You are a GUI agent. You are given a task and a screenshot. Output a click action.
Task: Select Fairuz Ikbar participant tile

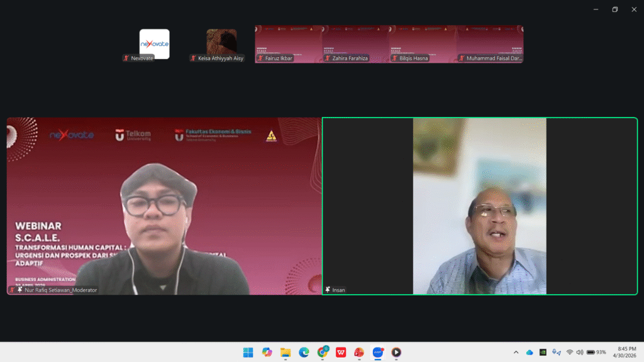[x=288, y=44]
